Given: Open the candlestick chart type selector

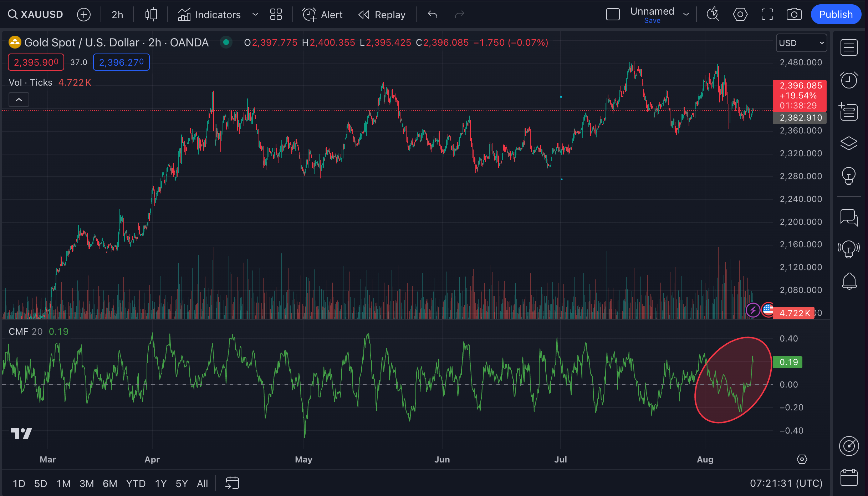Looking at the screenshot, I should pos(151,15).
